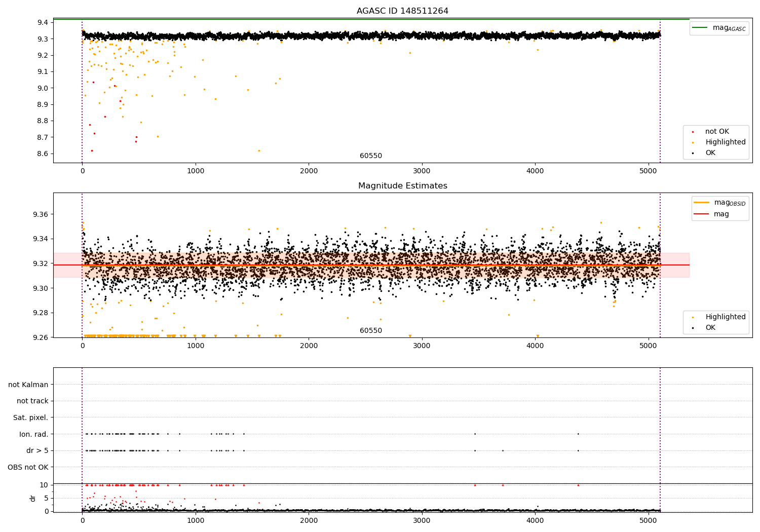Select the green mag AGASC legend entry
This screenshot has height=532, width=760.
click(719, 28)
